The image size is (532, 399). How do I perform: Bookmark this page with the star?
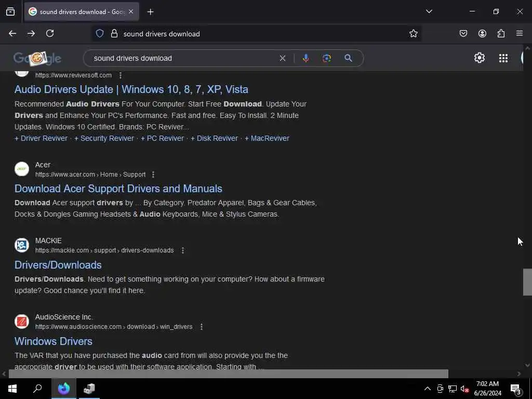(x=413, y=34)
